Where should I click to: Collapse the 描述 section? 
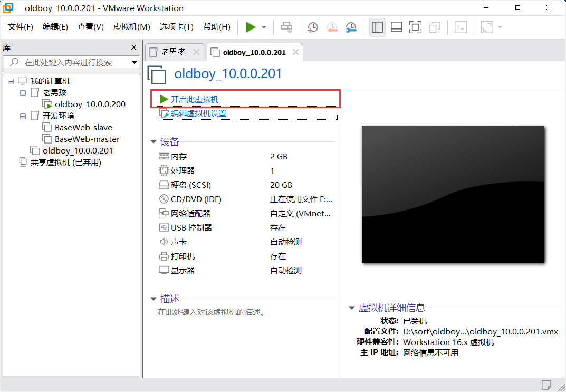(154, 299)
